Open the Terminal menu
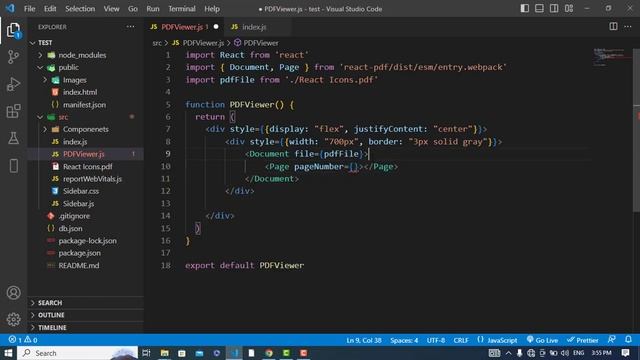This screenshot has width=640, height=360. (182, 9)
